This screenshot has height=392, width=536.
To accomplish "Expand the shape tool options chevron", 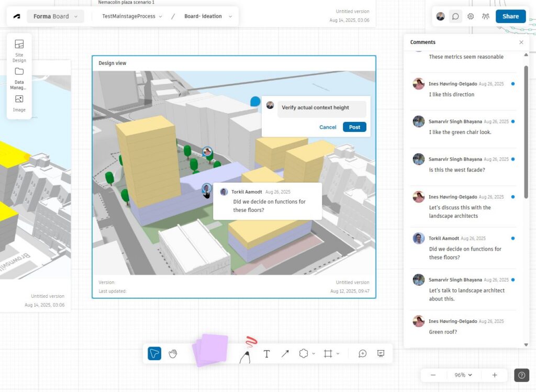I will pos(314,354).
